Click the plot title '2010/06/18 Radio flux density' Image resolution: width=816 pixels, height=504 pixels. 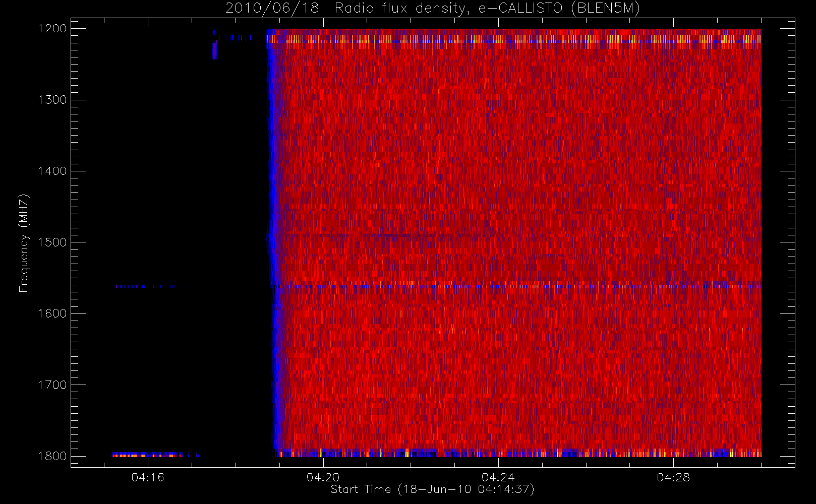click(x=432, y=9)
